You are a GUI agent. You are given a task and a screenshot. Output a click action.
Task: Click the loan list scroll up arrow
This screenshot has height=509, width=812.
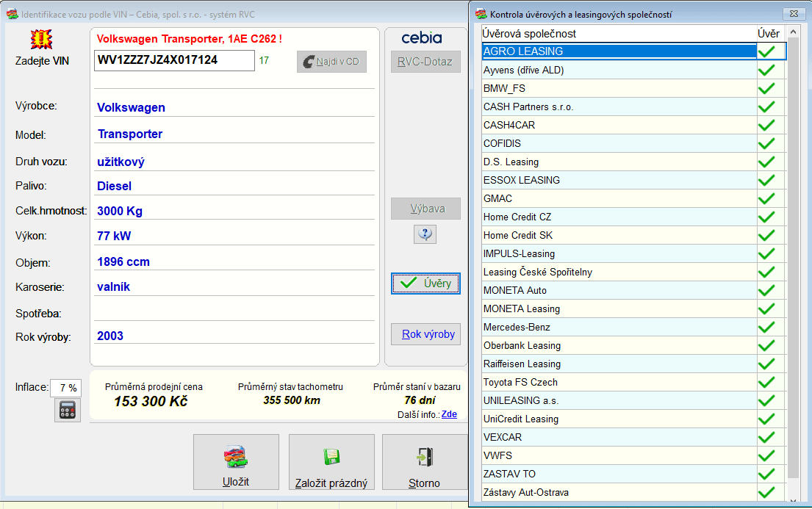point(793,32)
